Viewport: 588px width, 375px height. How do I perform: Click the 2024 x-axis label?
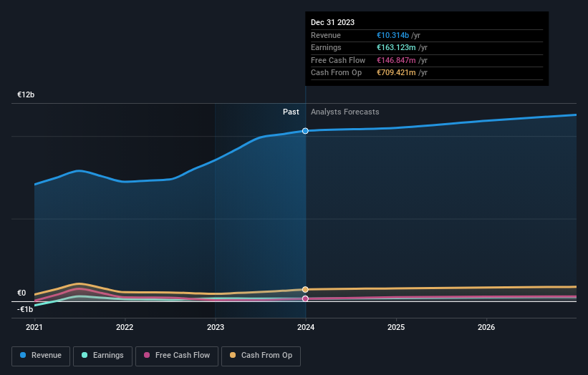click(x=306, y=328)
